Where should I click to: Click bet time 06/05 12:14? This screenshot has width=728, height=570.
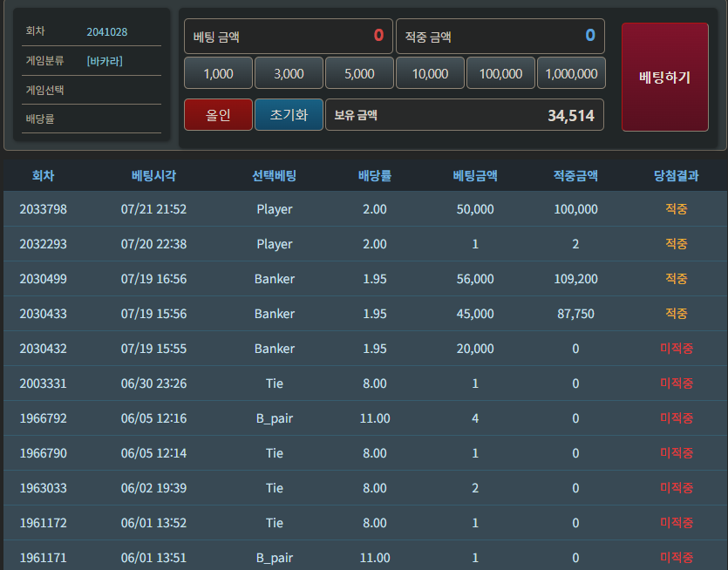153,453
